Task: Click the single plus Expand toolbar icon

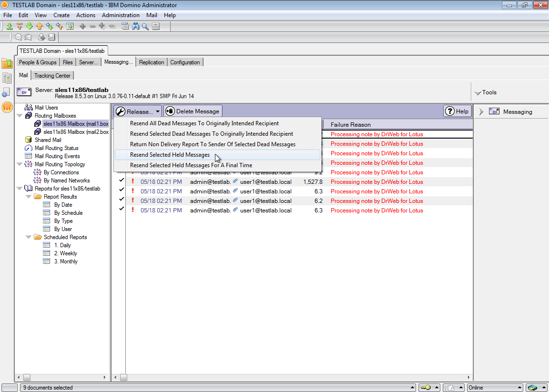Action: click(82, 26)
